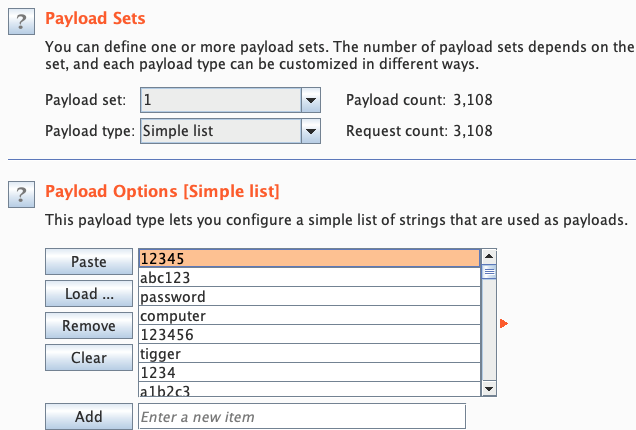Select the a1b2c3 payload entry
Screen dimensions: 636x430
(309, 391)
